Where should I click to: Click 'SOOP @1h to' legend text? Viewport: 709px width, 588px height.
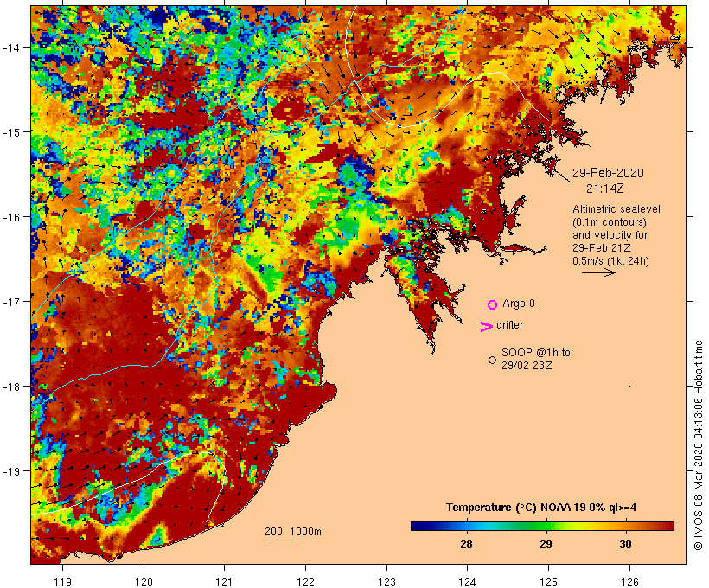(x=536, y=352)
